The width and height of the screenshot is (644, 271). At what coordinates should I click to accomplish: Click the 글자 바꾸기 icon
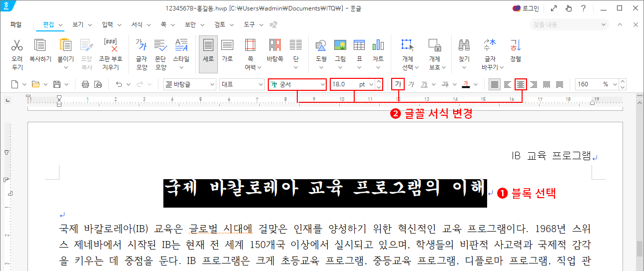coord(490,45)
